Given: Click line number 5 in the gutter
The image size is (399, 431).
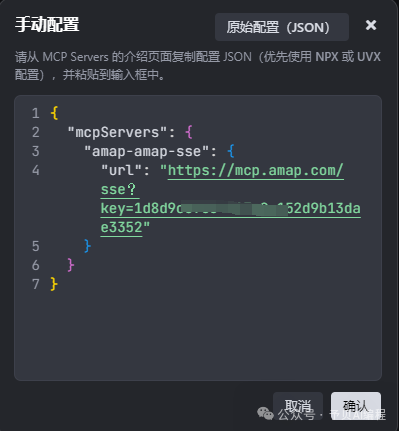Looking at the screenshot, I should click(36, 246).
